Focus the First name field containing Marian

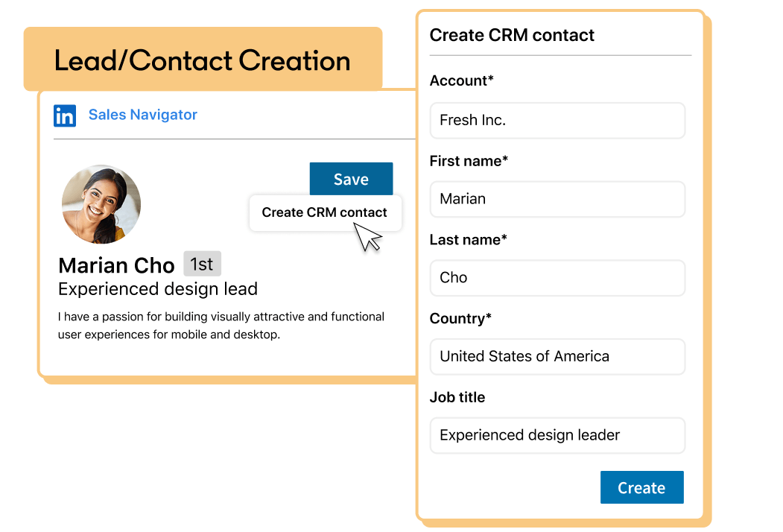(x=557, y=199)
